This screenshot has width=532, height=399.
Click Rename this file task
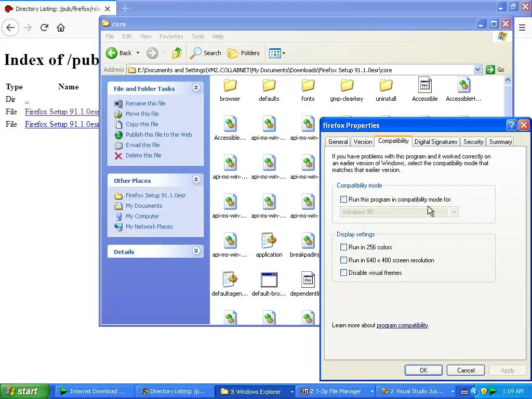(145, 103)
